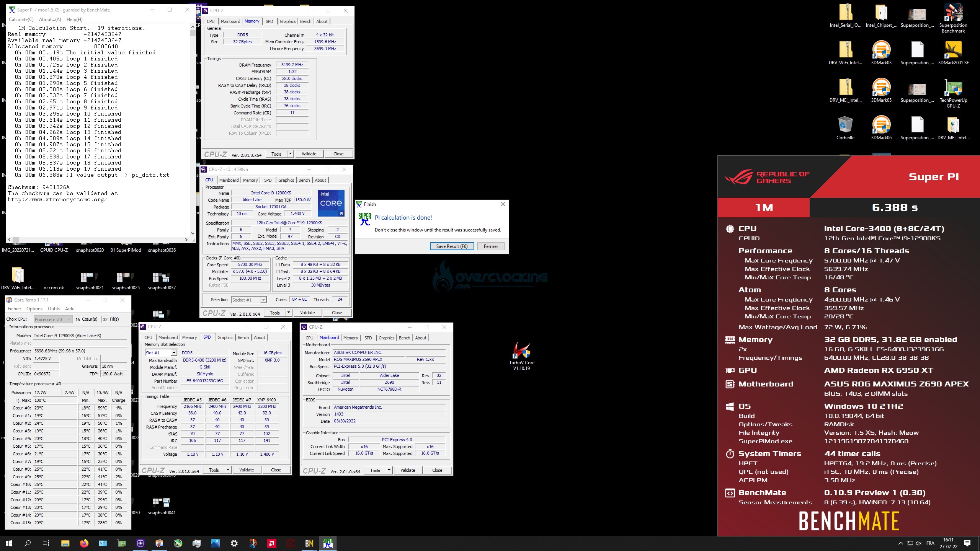Click the BenchMate BM taskbar icon
Image resolution: width=980 pixels, height=551 pixels.
click(309, 543)
